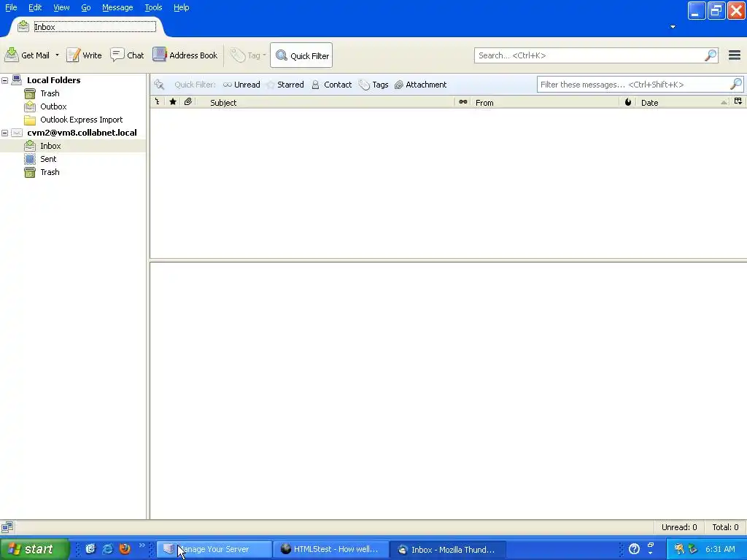Click magnifier icon in global search box
Viewport: 747px width, 560px height.
[x=711, y=55]
